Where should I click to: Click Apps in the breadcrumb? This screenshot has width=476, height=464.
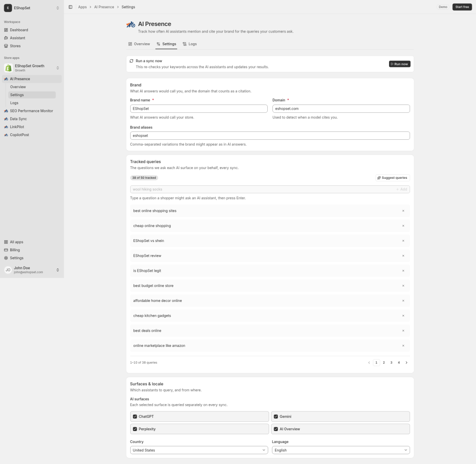point(82,7)
